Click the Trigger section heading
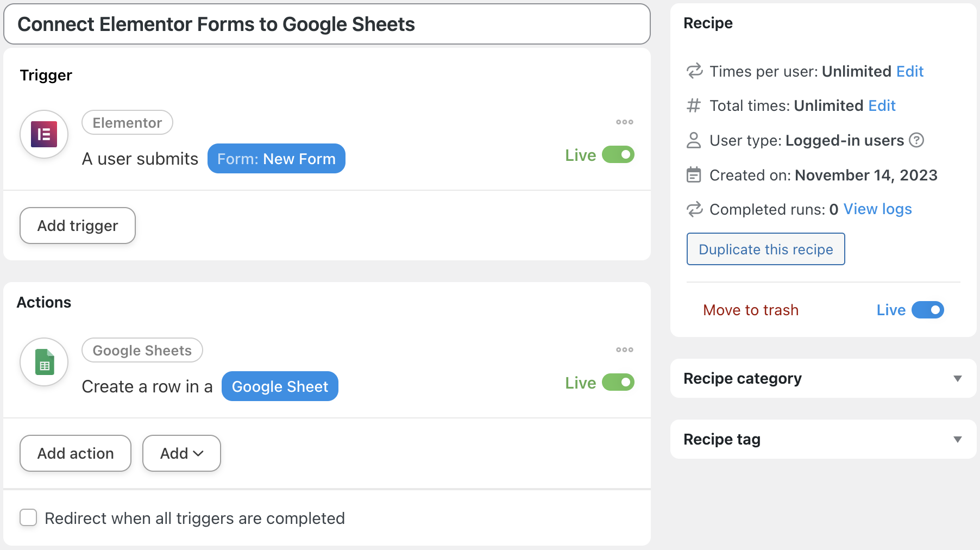 pyautogui.click(x=46, y=75)
